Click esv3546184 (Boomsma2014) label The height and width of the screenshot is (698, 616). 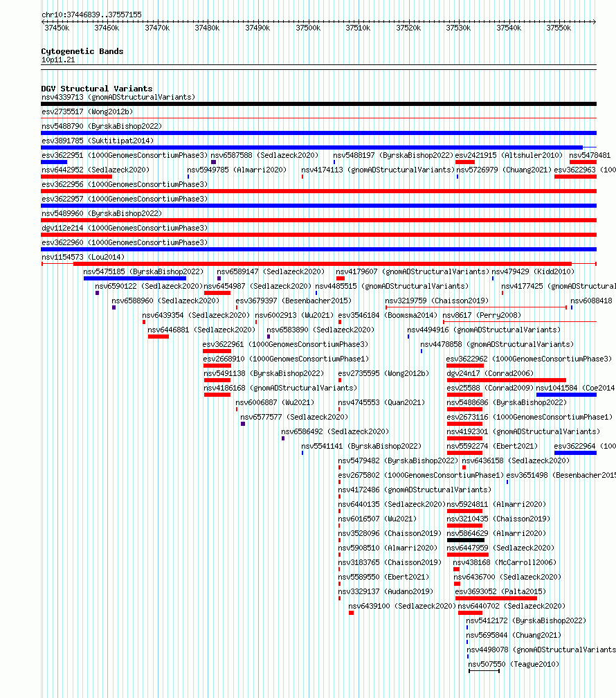point(388,315)
